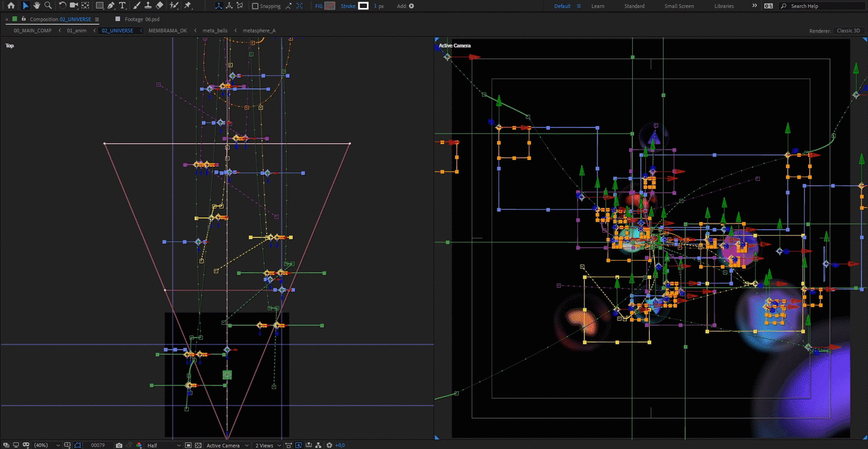868x449 pixels.
Task: Select the Puppet Pin tool
Action: [188, 6]
